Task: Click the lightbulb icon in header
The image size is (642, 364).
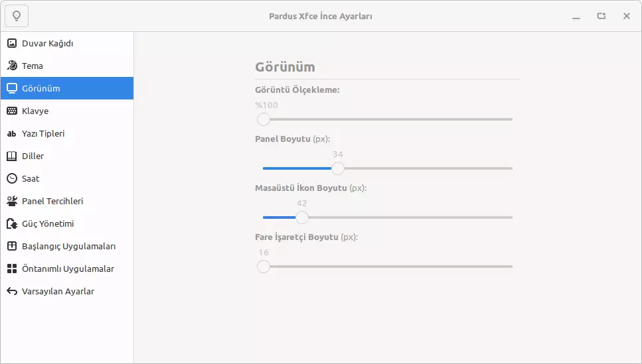Action: point(17,16)
